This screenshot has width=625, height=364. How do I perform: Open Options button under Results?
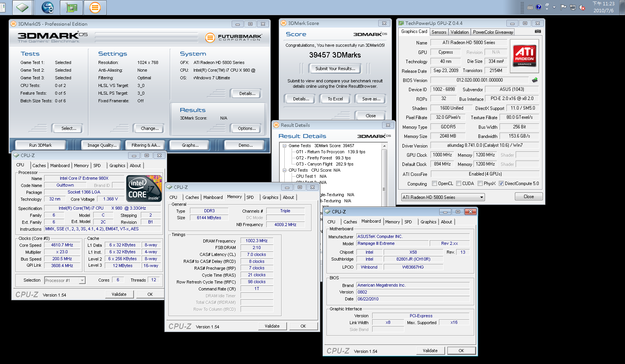coord(247,128)
